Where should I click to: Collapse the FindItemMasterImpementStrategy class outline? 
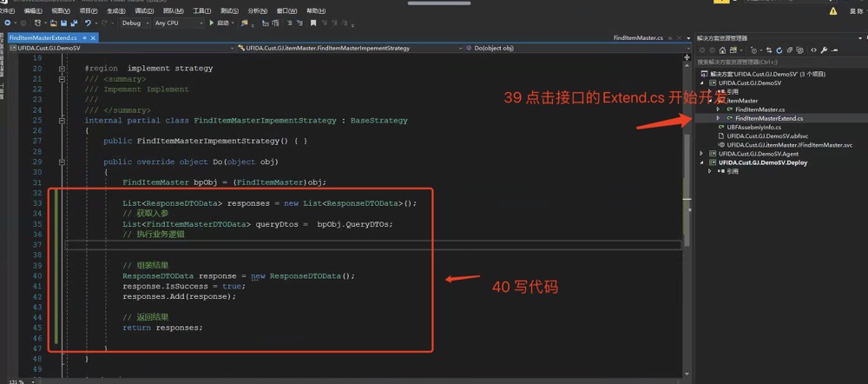pos(62,121)
